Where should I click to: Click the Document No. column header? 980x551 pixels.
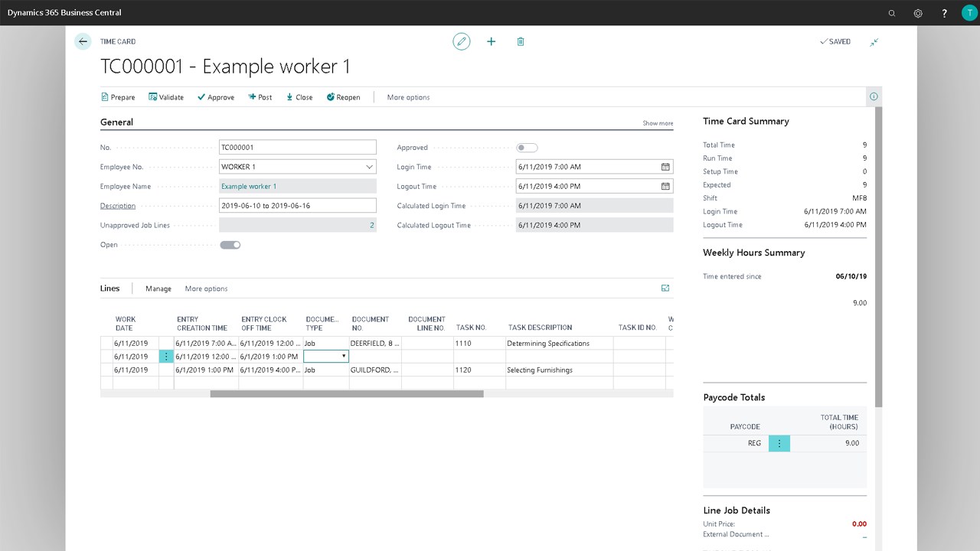click(x=371, y=324)
